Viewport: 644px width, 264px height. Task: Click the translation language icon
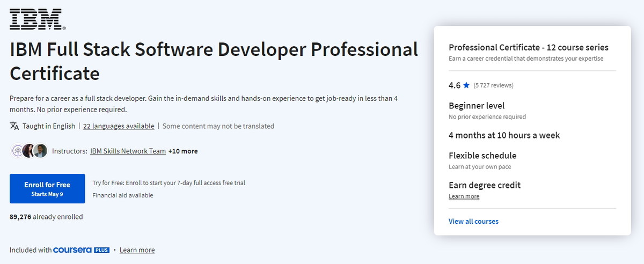point(14,126)
